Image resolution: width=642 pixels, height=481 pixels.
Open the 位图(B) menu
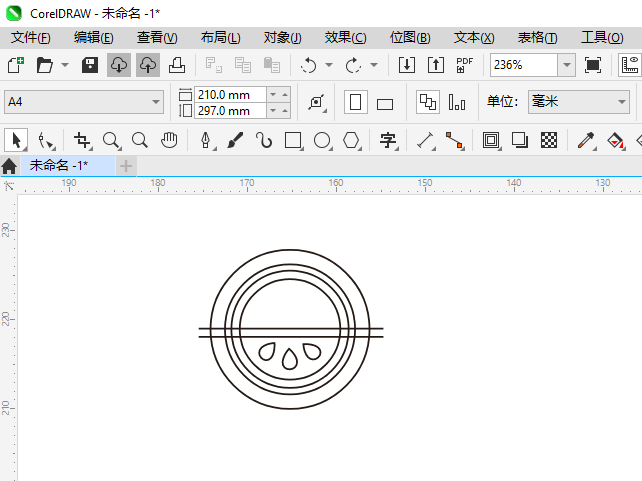tap(410, 38)
